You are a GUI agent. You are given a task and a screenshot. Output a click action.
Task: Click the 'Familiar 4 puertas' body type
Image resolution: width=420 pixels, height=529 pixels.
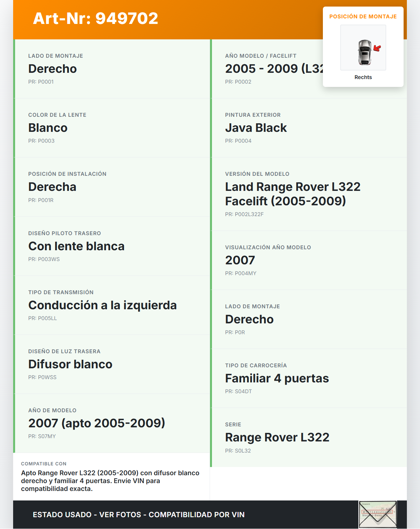[x=277, y=378]
